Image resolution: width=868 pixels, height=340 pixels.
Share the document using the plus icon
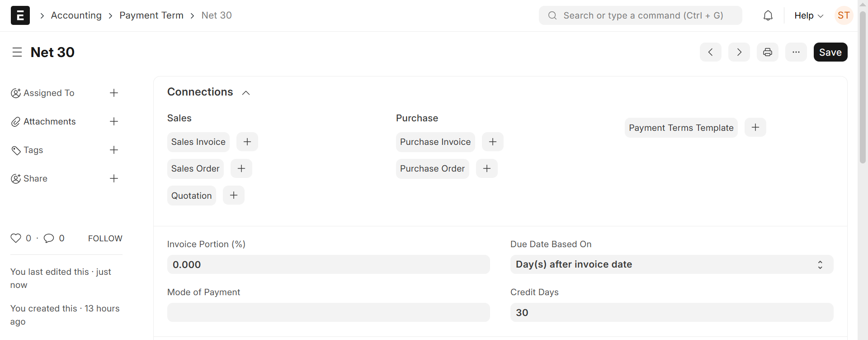pos(113,178)
